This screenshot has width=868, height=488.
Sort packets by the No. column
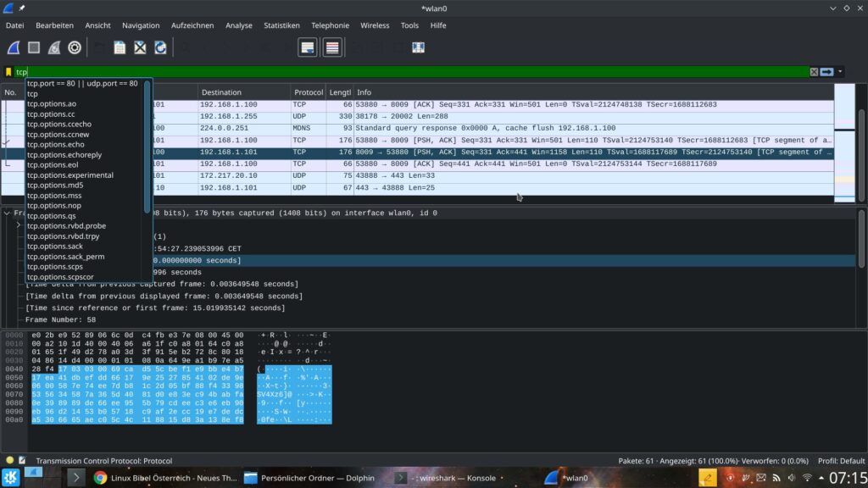(12, 92)
